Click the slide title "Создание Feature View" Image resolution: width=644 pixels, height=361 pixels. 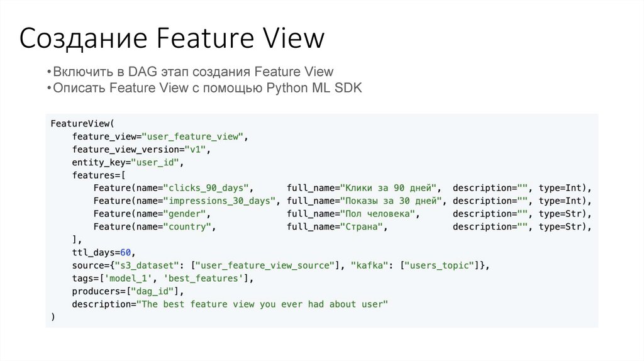(x=172, y=38)
